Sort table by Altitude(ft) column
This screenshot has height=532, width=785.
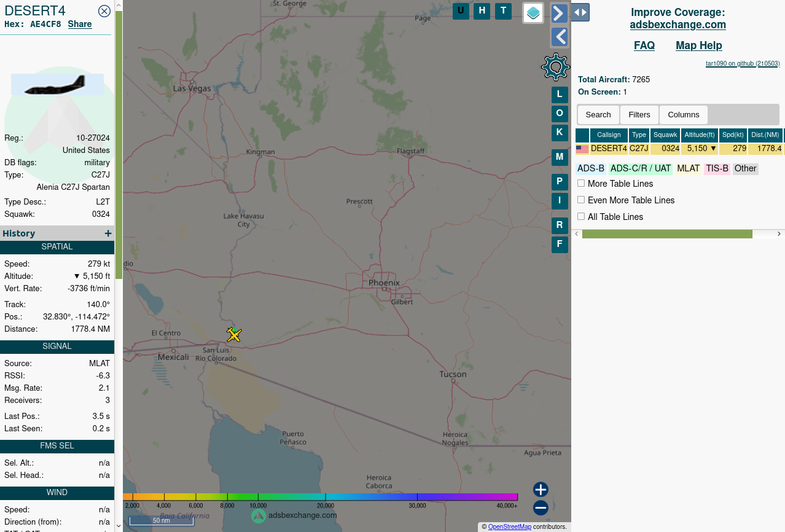pyautogui.click(x=700, y=135)
